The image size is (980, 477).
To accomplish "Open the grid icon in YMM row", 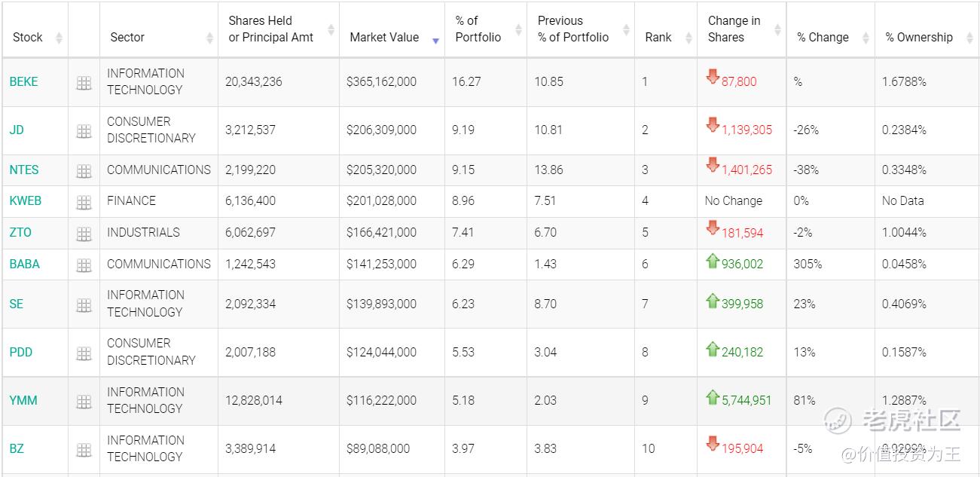I will pyautogui.click(x=84, y=402).
